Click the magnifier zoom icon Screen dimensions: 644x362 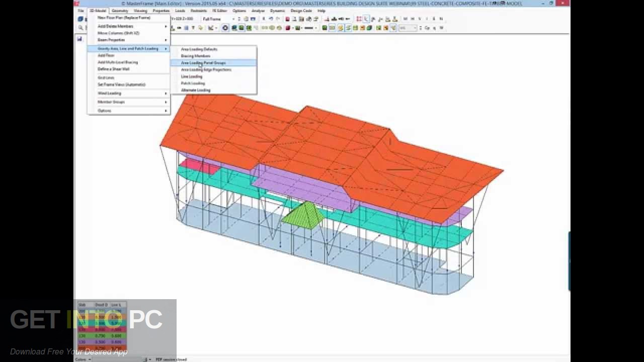click(x=80, y=28)
